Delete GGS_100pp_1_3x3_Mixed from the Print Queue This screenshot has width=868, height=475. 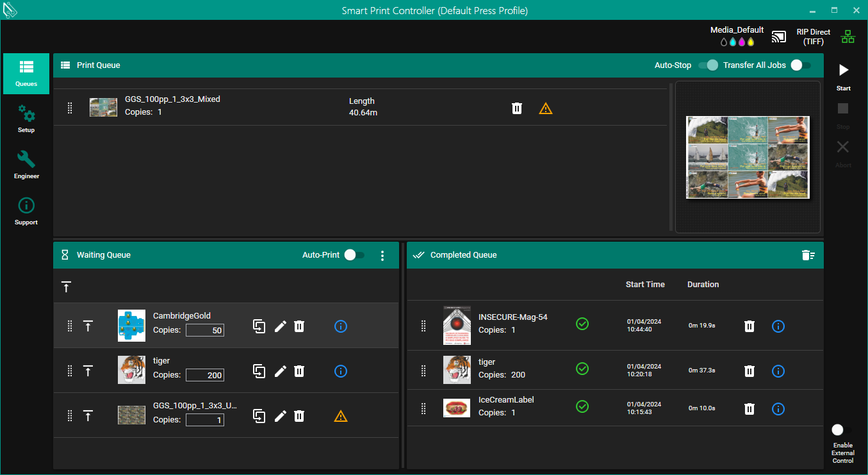516,108
